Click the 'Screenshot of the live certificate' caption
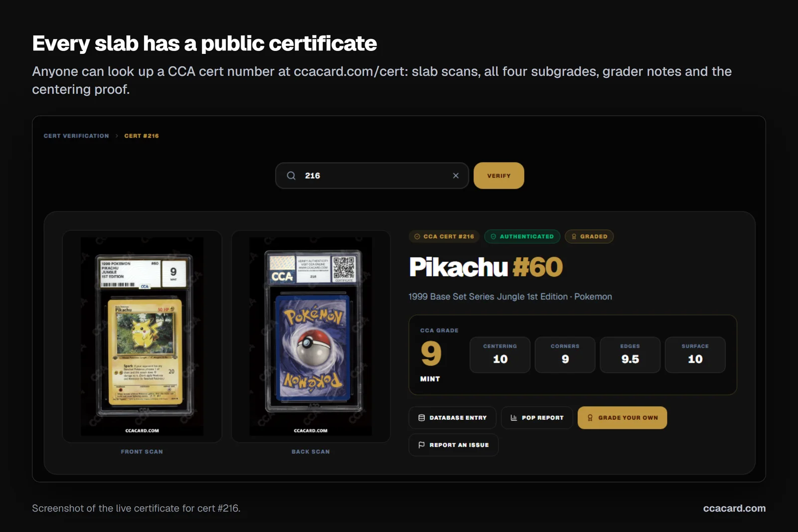This screenshot has height=532, width=798. [x=136, y=509]
